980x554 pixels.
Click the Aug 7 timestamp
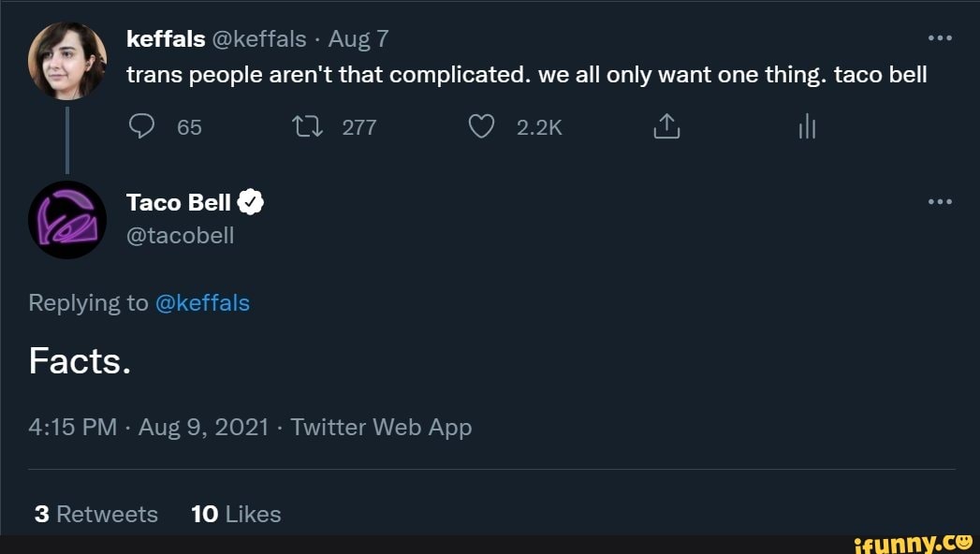(x=358, y=38)
